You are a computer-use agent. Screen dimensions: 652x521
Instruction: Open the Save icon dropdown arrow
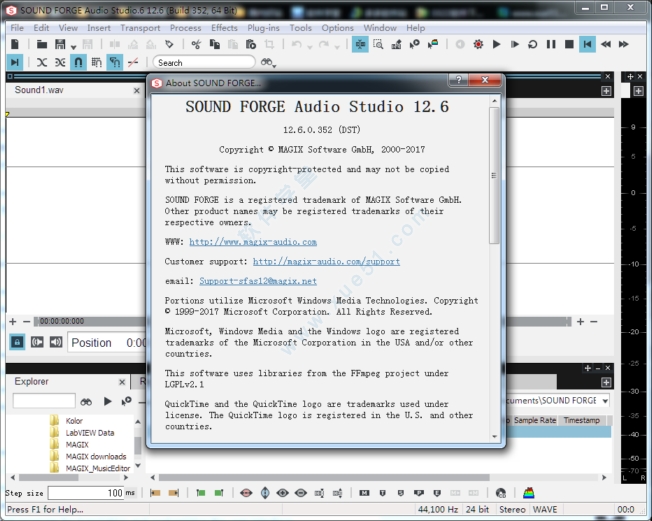pos(73,47)
